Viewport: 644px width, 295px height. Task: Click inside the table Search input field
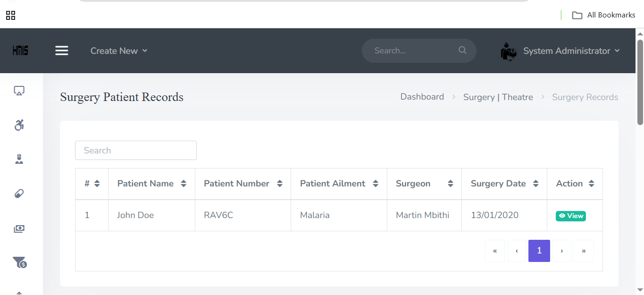135,150
